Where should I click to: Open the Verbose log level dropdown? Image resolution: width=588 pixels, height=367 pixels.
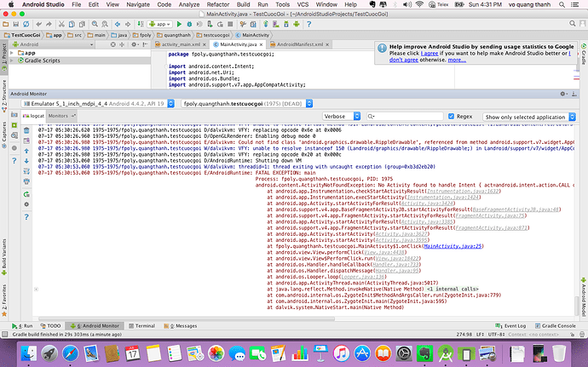341,116
